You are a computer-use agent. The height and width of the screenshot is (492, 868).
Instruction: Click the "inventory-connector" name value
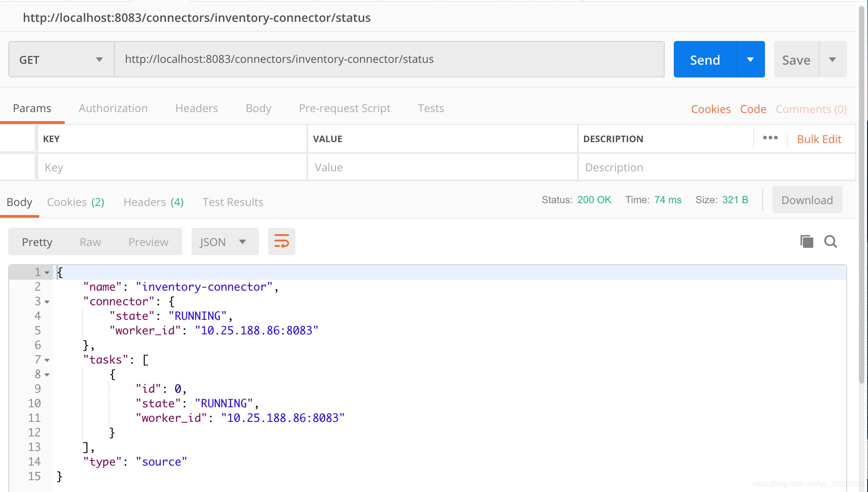pyautogui.click(x=204, y=287)
